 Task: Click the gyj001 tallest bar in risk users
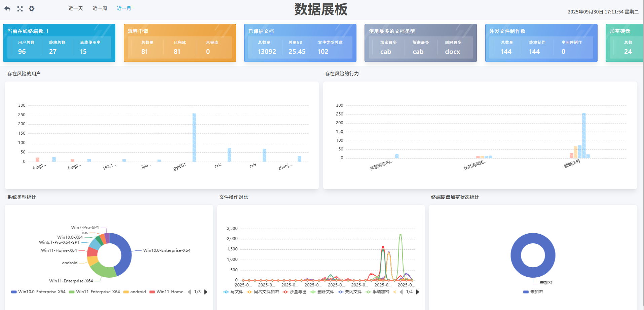pos(194,137)
